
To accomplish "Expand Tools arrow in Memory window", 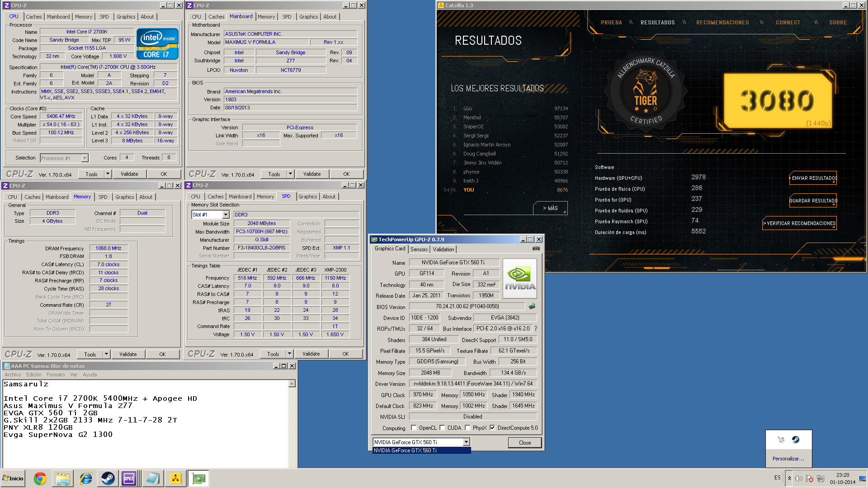I will [106, 354].
